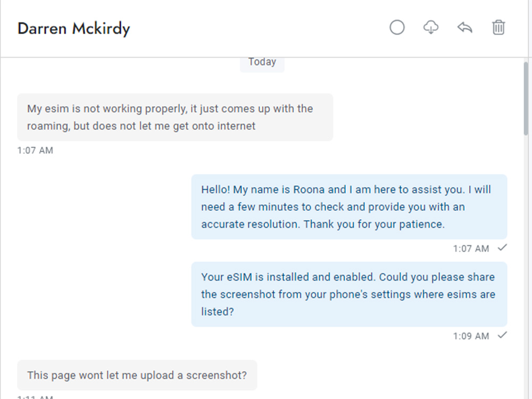The image size is (532, 399).
Task: Select the "Your eSIM is installed" message
Action: coord(349,294)
